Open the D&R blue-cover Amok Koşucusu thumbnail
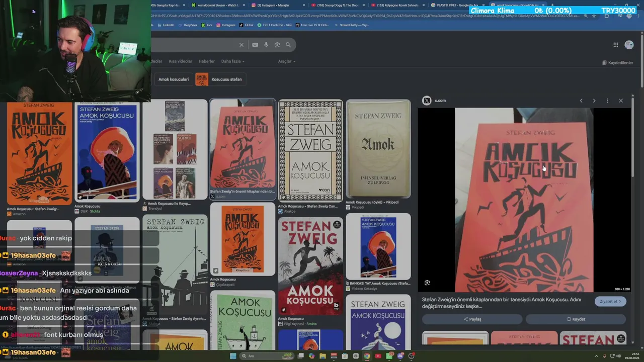Viewport: 644px width, 362px height. [107, 152]
